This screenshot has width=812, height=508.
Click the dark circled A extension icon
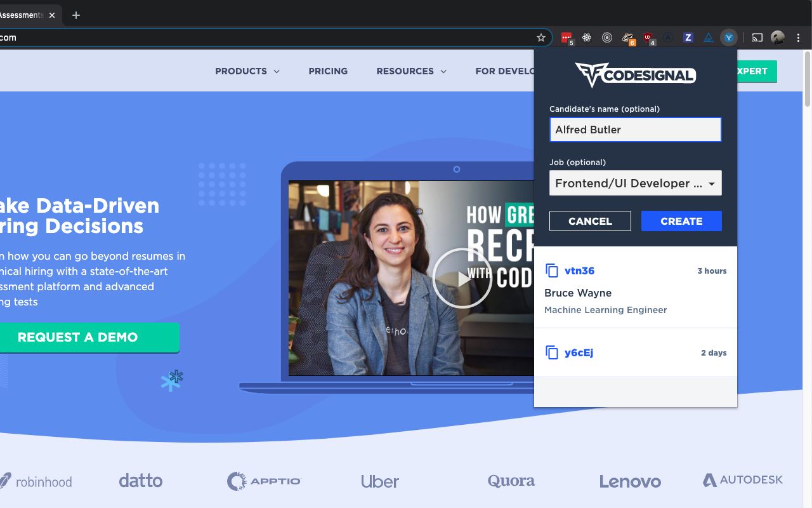click(x=668, y=37)
